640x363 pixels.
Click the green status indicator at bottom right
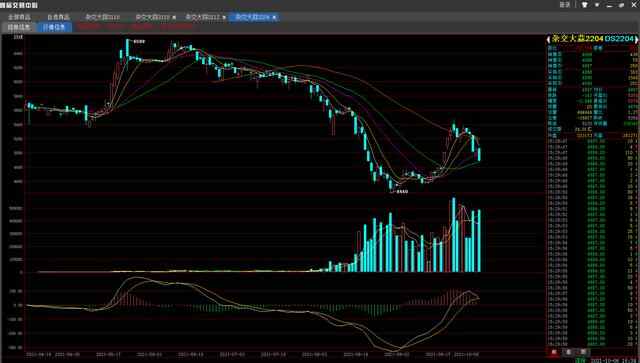tap(580, 360)
